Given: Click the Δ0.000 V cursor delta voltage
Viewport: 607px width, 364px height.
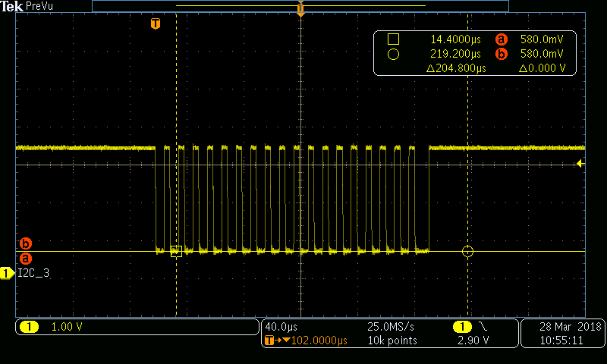Looking at the screenshot, I should point(543,68).
